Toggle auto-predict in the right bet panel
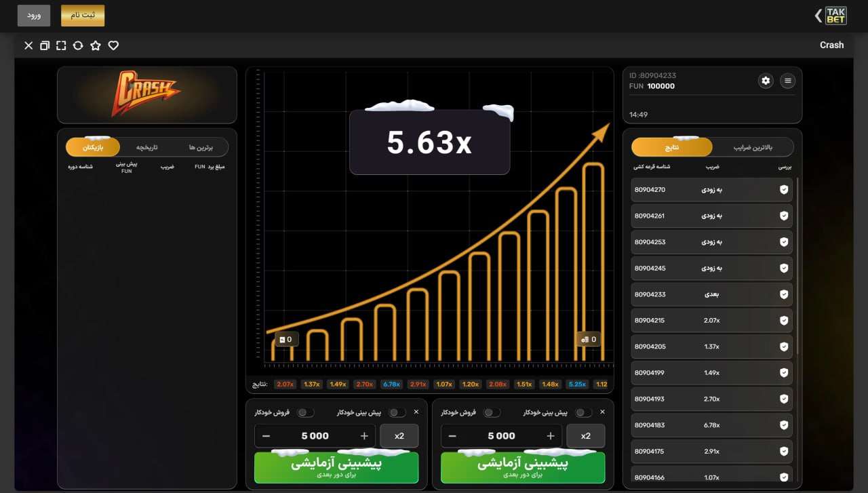This screenshot has height=493, width=868. tap(583, 412)
